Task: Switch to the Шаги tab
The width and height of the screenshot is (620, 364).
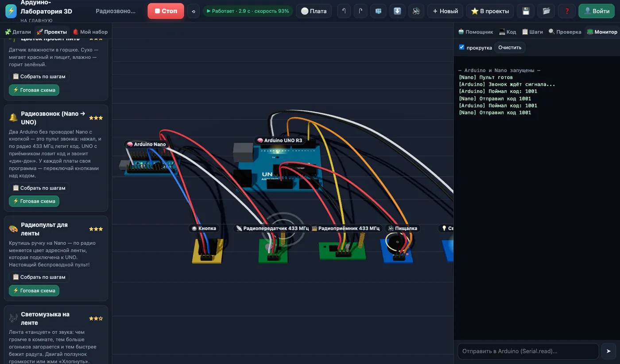Action: click(x=532, y=32)
